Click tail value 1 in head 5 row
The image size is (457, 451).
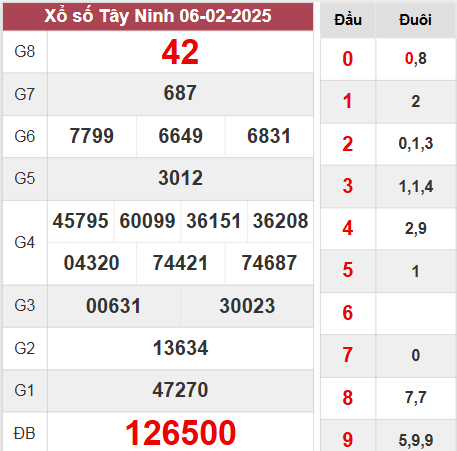coord(415,271)
